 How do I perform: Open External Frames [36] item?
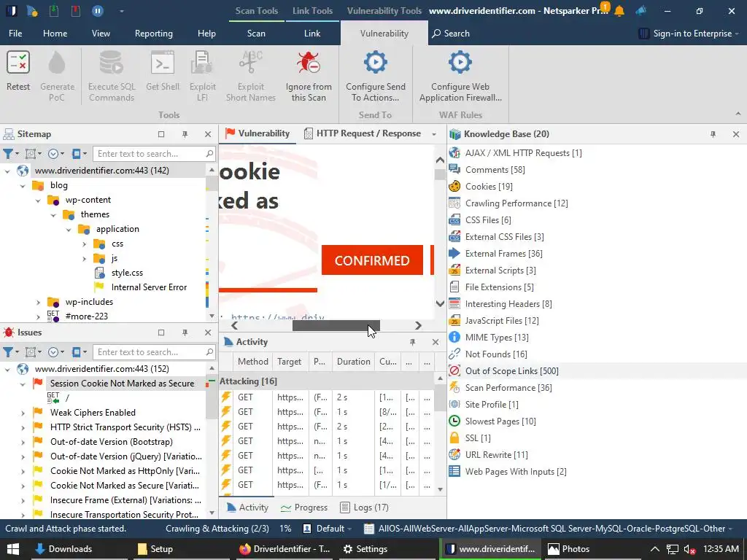click(503, 254)
